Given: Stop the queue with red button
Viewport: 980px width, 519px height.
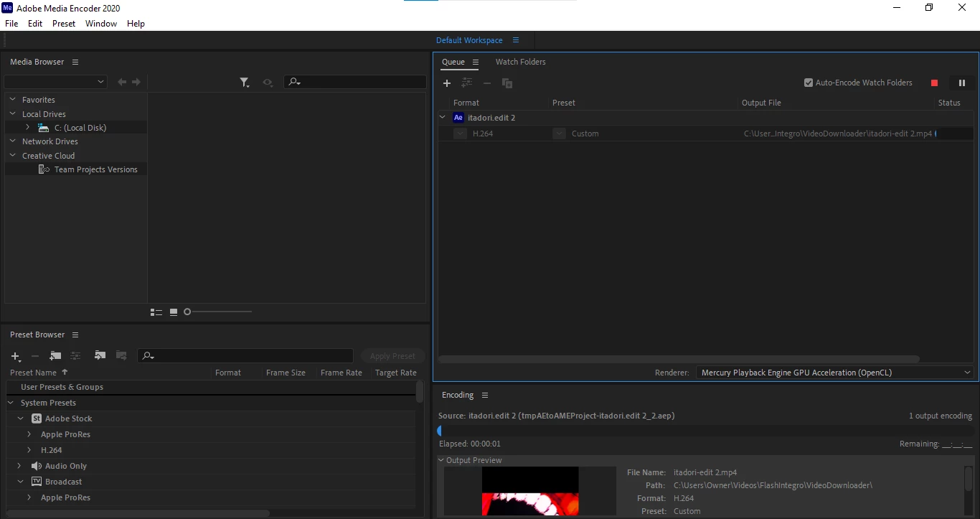Looking at the screenshot, I should (934, 83).
